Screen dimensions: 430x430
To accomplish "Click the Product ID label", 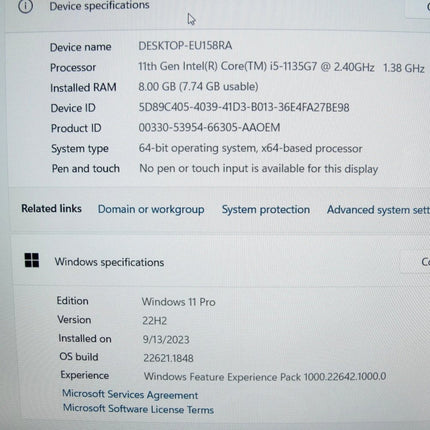I will tap(76, 128).
